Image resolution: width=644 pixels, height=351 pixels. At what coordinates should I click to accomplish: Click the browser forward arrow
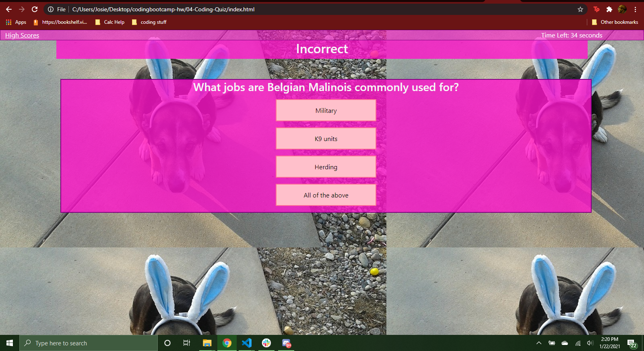[22, 9]
